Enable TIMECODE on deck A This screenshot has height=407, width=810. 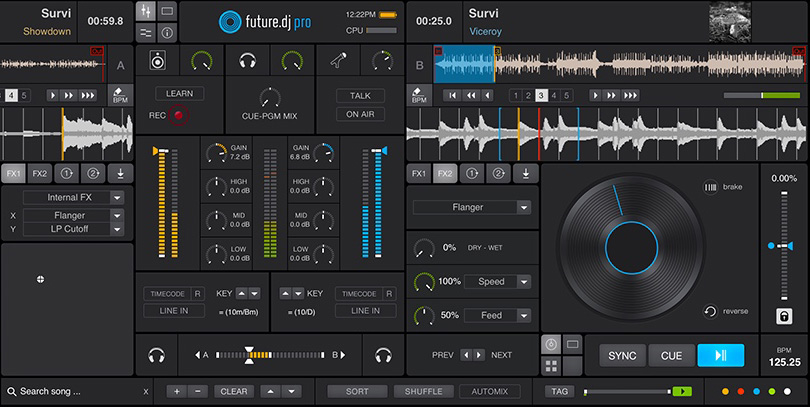[167, 294]
